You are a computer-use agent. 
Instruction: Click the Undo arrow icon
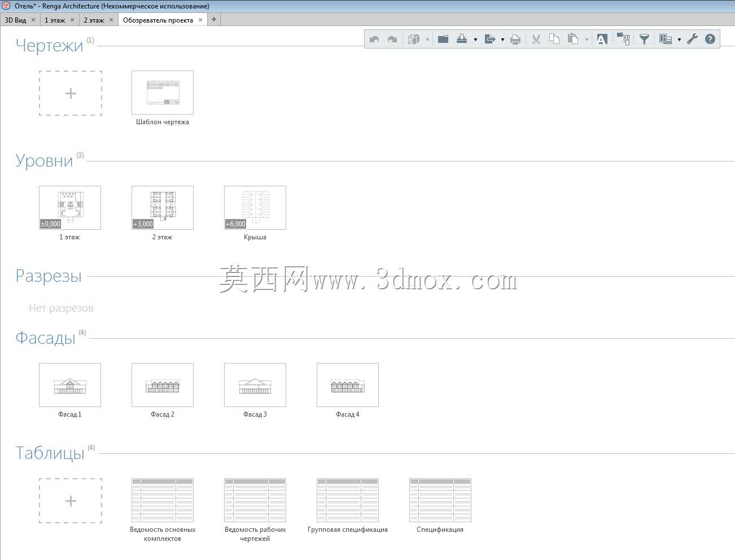[374, 39]
